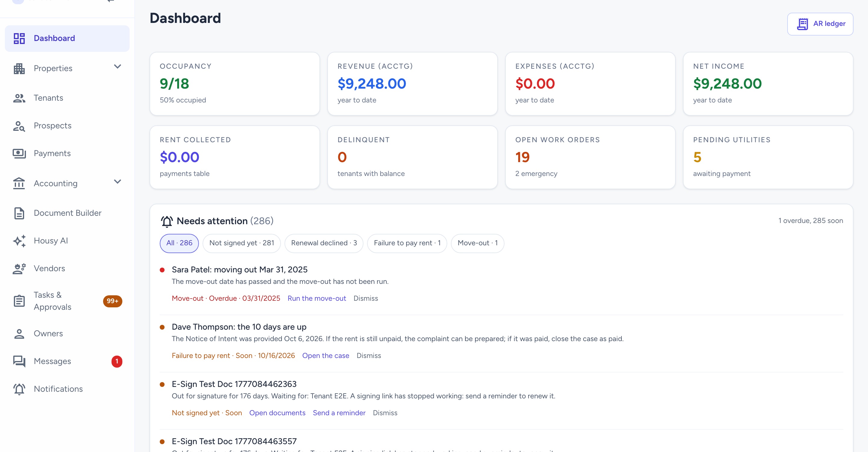
Task: Click the bell icon beside Needs attention
Action: click(x=167, y=221)
